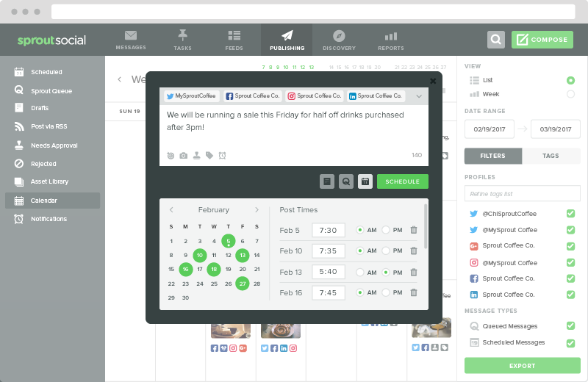The image size is (588, 382).
Task: Select PM for Feb 5 post time
Action: [x=385, y=230]
